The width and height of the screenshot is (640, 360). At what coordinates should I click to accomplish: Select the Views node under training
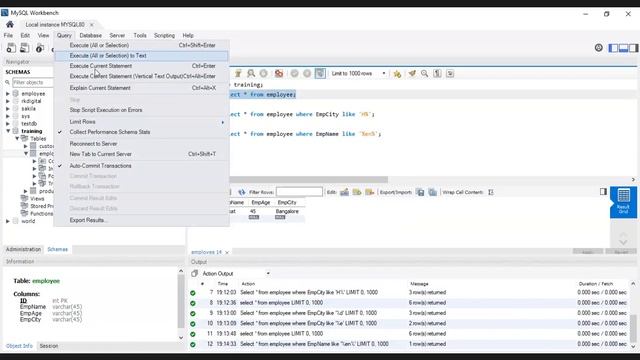tap(37, 198)
